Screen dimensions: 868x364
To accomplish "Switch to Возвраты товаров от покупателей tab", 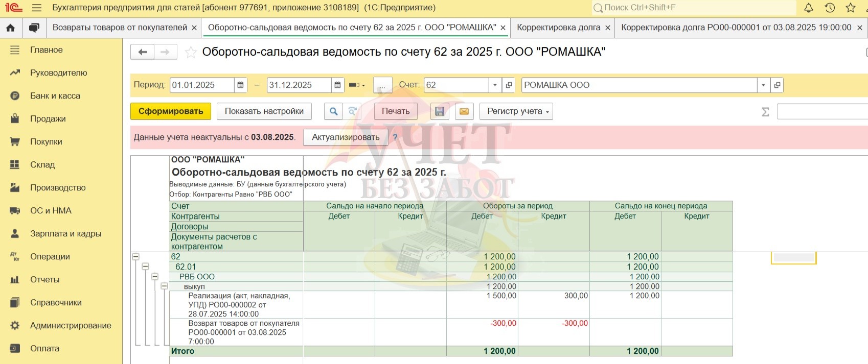I will pyautogui.click(x=120, y=28).
